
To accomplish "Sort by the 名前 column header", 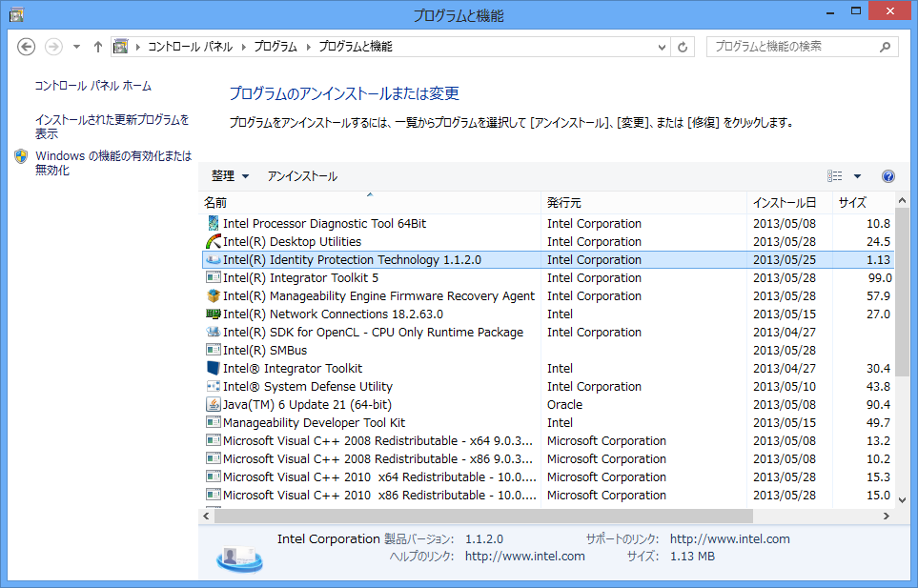I will (x=370, y=202).
